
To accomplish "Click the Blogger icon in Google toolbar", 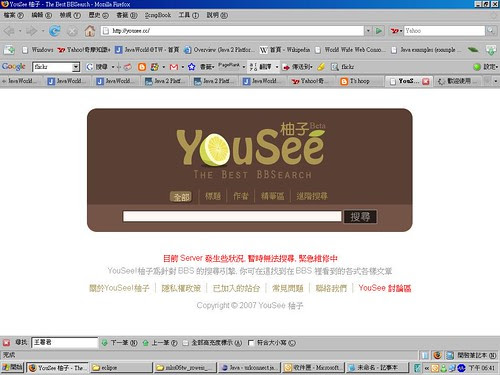I will 142,67.
